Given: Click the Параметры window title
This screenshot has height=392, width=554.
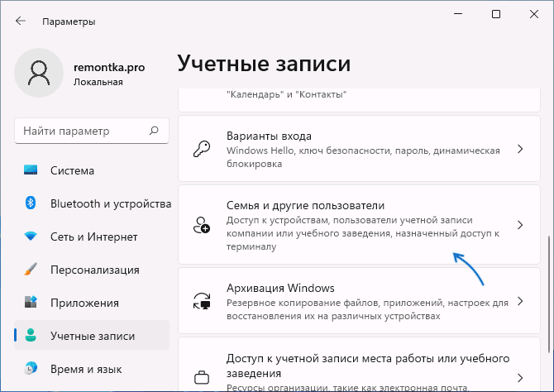Looking at the screenshot, I should 69,22.
